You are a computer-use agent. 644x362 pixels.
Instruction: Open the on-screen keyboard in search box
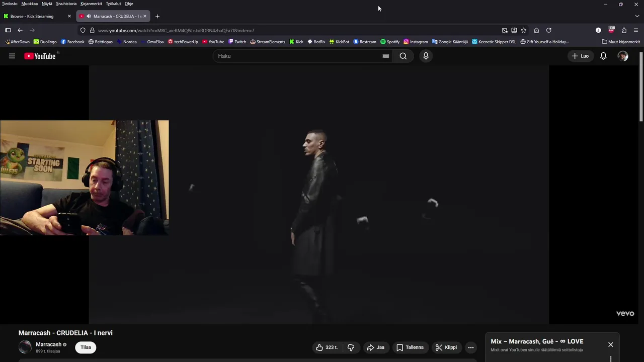pyautogui.click(x=386, y=56)
